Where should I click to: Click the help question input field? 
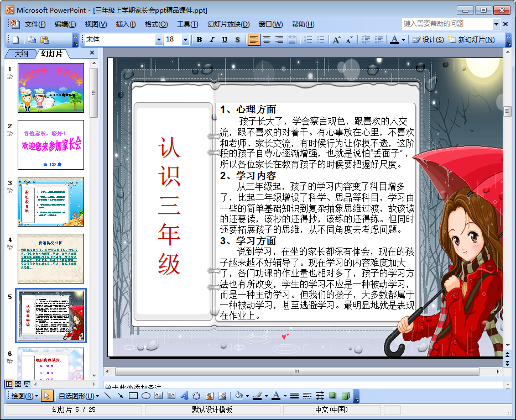point(447,24)
